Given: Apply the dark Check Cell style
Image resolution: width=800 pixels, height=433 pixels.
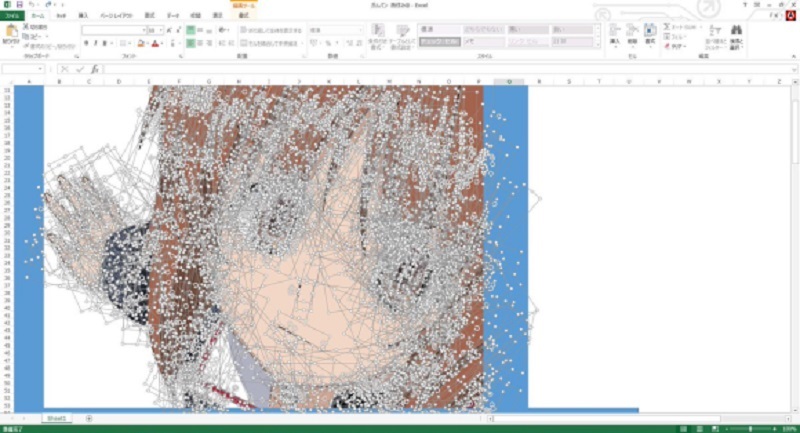Looking at the screenshot, I should (x=439, y=42).
